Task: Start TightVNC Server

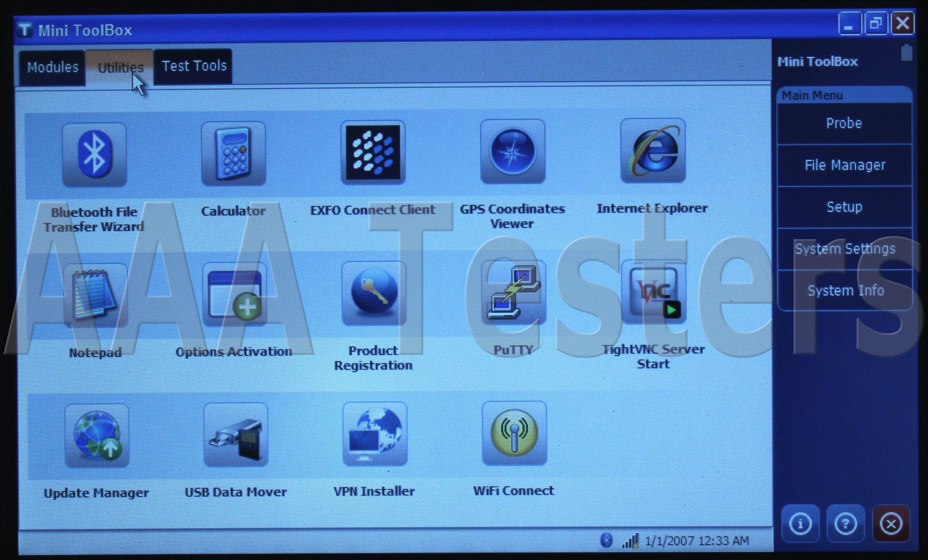Action: [653, 291]
